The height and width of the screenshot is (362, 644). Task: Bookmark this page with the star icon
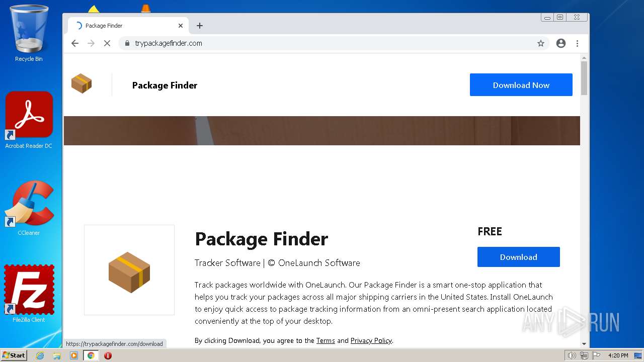point(541,43)
